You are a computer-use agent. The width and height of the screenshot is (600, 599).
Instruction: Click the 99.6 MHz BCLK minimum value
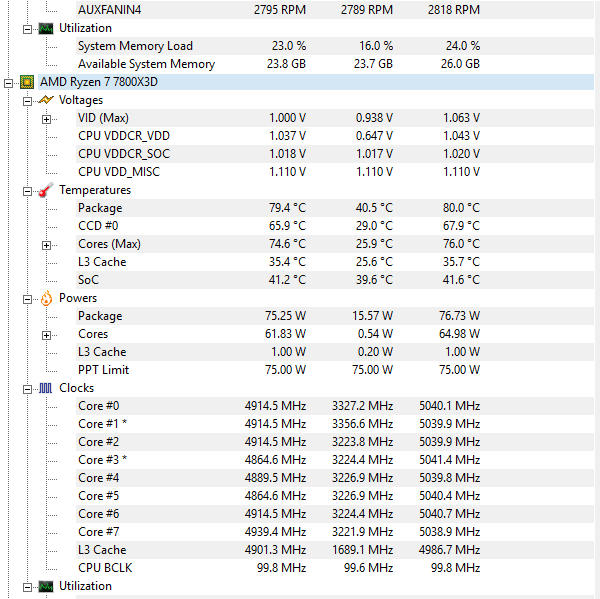[x=368, y=568]
